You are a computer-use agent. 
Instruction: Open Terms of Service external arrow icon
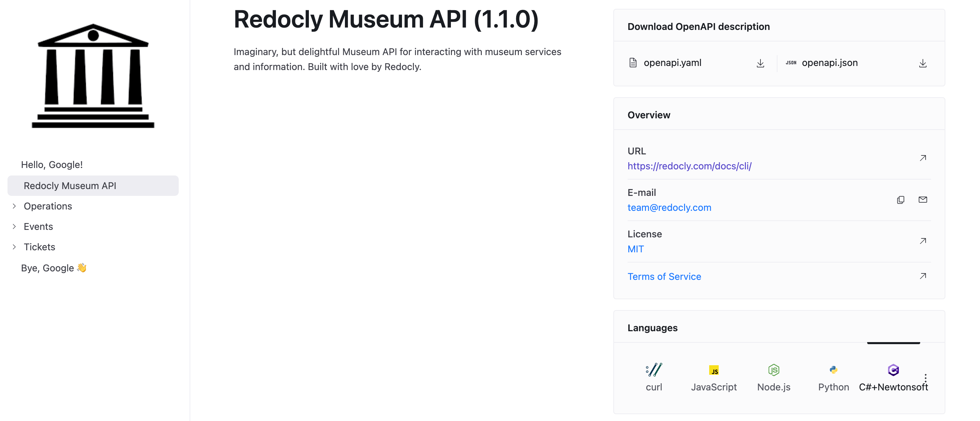click(x=923, y=276)
